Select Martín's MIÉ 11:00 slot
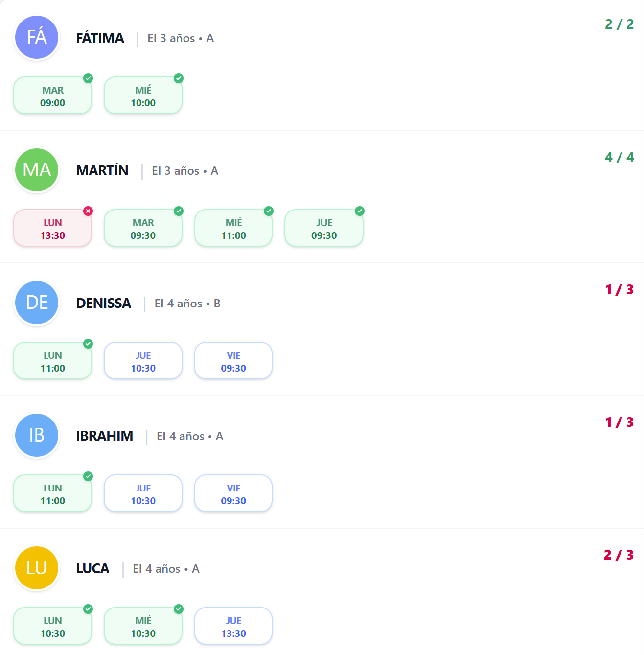644x655 pixels. tap(233, 228)
